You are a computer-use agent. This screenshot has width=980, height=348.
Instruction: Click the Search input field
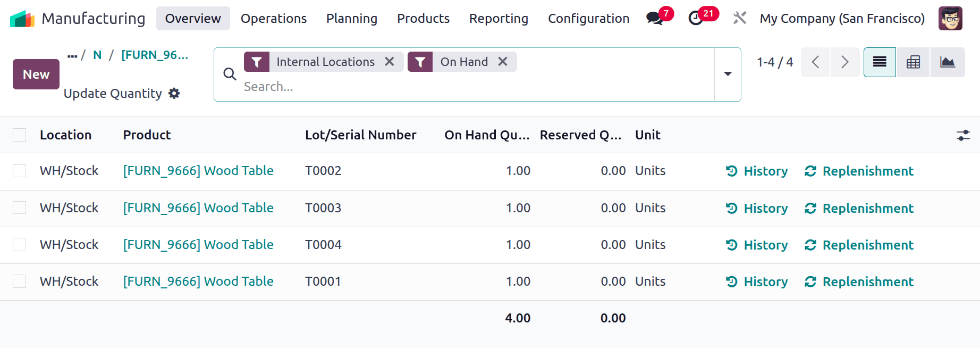click(476, 87)
